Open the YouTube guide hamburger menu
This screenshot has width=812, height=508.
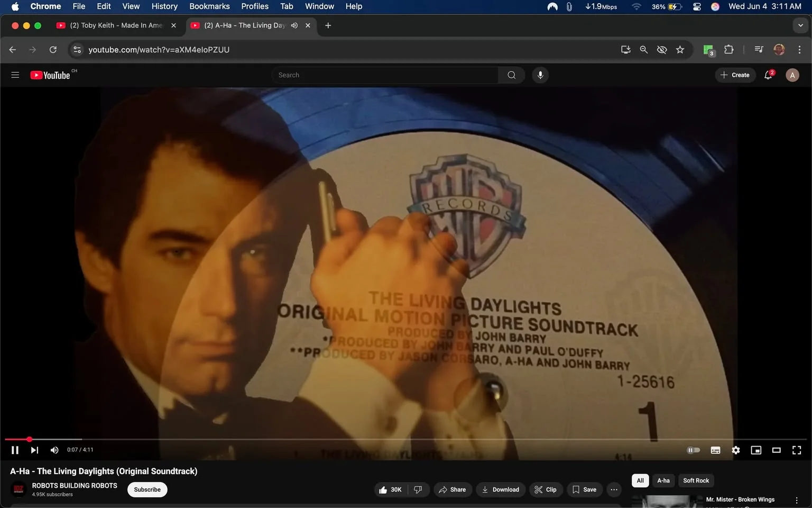pyautogui.click(x=15, y=75)
